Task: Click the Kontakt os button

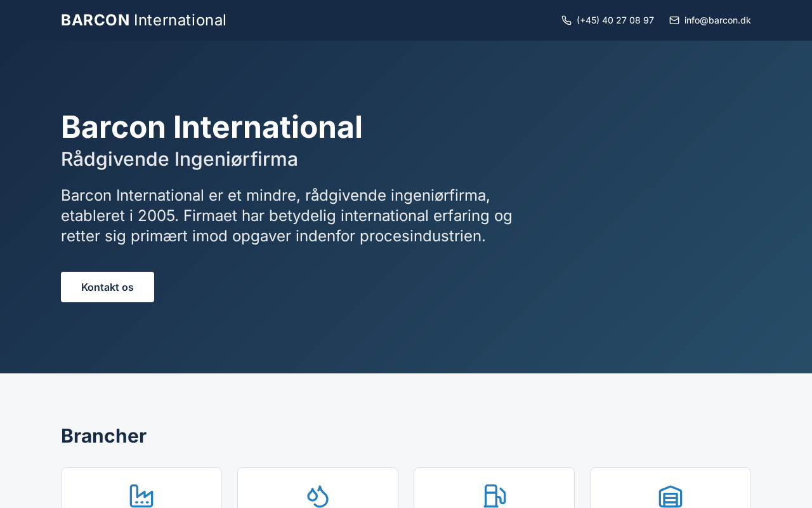Action: [x=107, y=287]
